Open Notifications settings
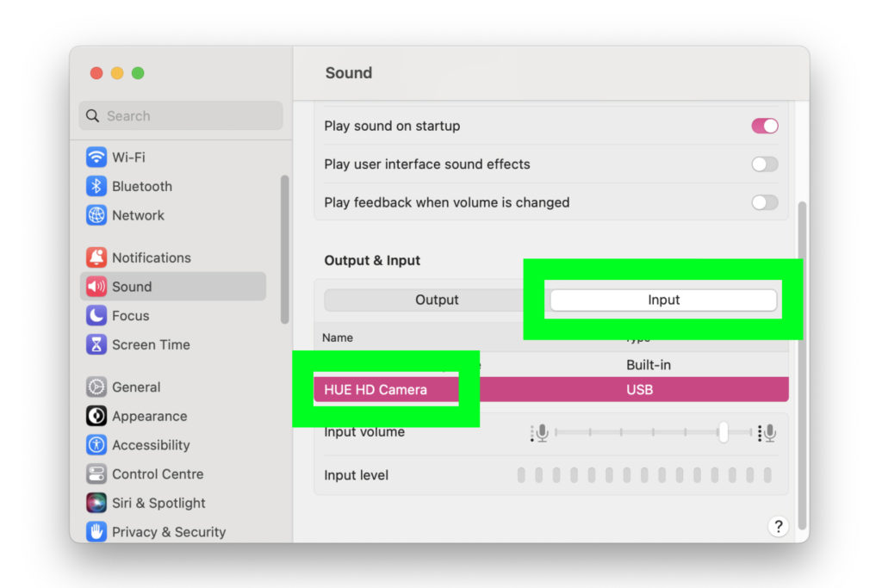Image resolution: width=882 pixels, height=588 pixels. [x=151, y=257]
